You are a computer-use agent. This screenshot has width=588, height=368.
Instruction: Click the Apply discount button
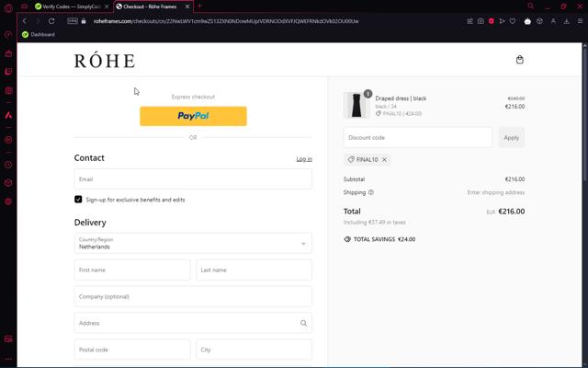point(511,137)
